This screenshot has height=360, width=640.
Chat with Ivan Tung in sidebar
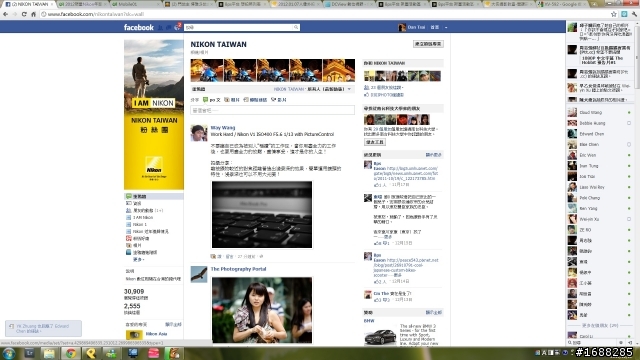(599, 166)
